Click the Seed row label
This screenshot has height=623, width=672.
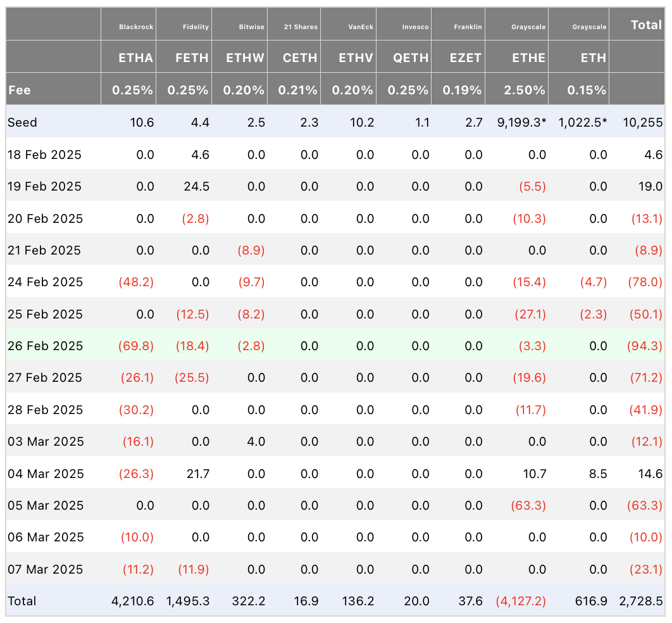point(22,122)
